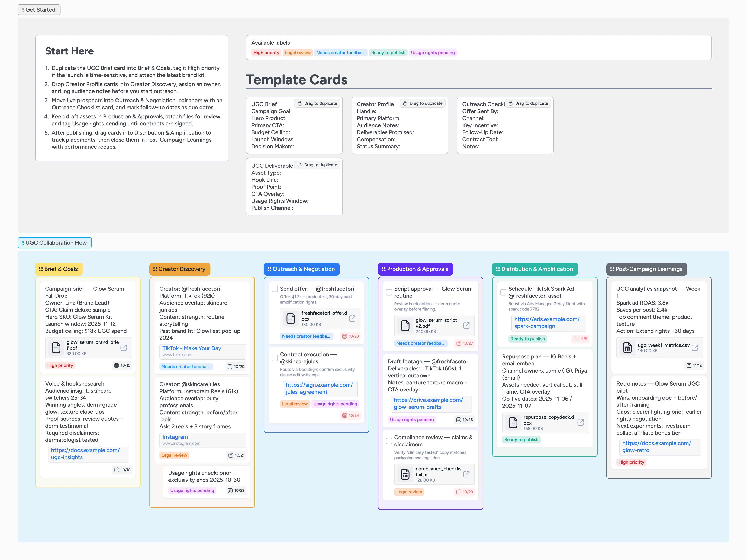Click the Get Started button
747x560 pixels.
point(39,10)
